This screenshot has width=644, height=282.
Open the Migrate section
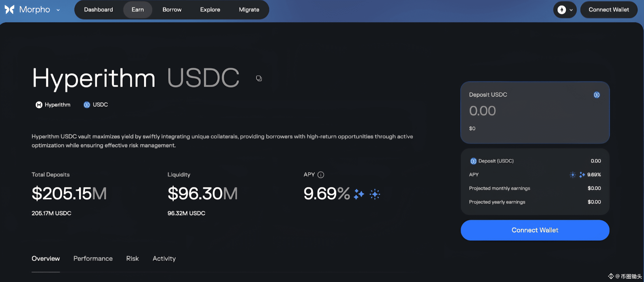(x=249, y=9)
